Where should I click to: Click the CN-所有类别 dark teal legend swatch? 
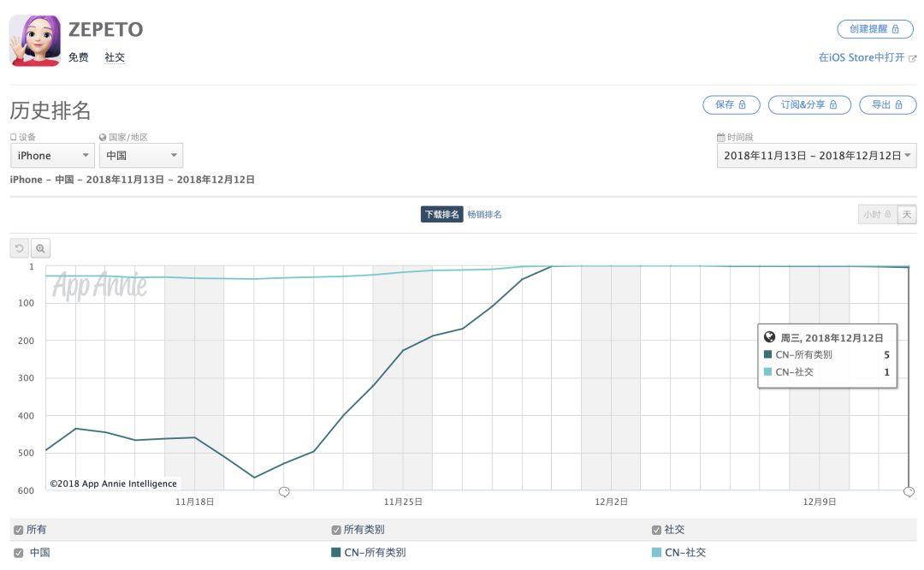click(x=336, y=553)
